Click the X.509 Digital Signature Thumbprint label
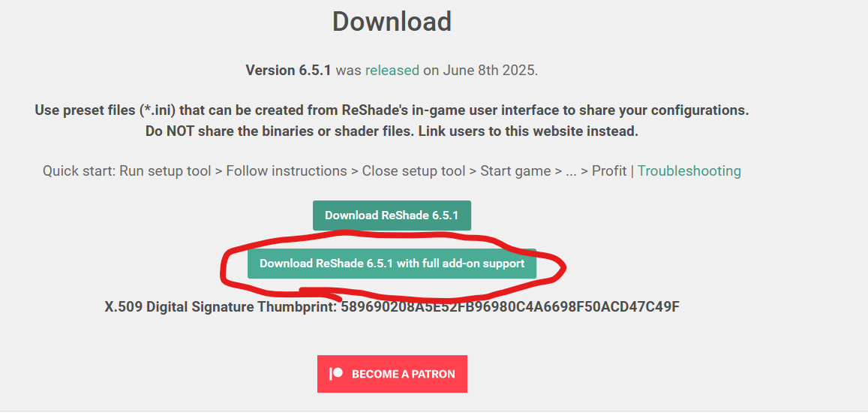Image resolution: width=868 pixels, height=413 pixels. pos(221,306)
